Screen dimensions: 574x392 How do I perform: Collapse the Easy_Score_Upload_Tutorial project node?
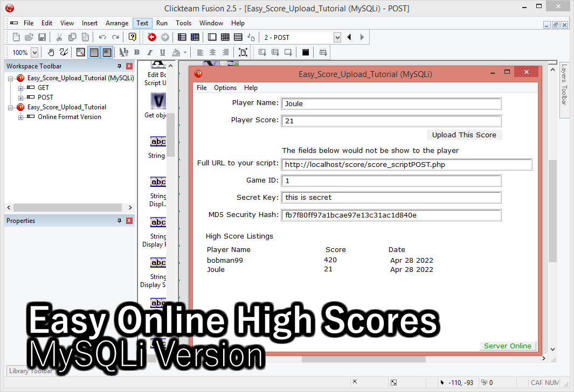click(11, 108)
